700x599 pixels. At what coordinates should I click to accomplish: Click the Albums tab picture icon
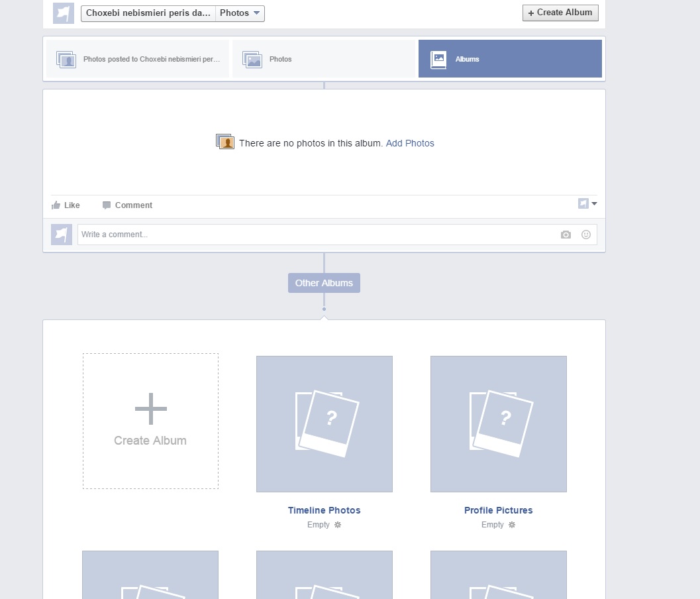(x=438, y=60)
